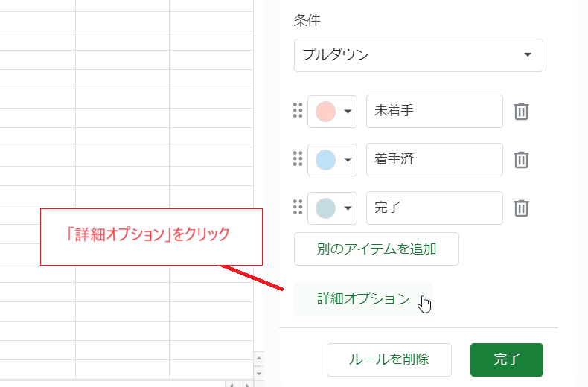Grab the drag handle for 未着手 row

[298, 111]
